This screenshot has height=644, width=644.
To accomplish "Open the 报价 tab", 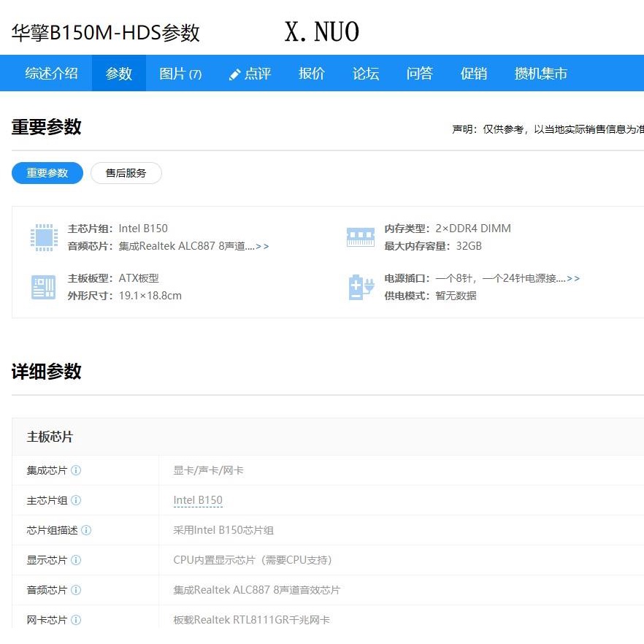I will (x=312, y=74).
